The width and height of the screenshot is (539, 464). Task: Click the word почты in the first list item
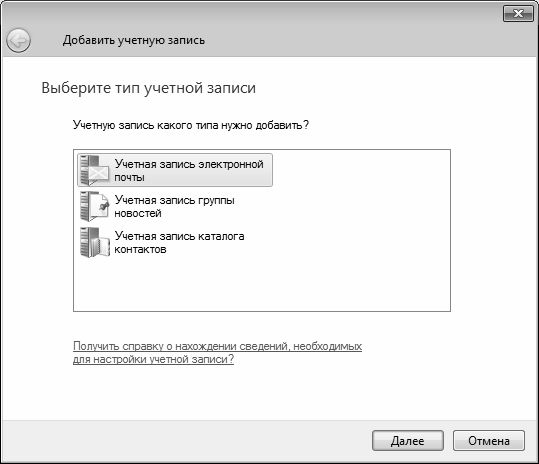coord(129,178)
